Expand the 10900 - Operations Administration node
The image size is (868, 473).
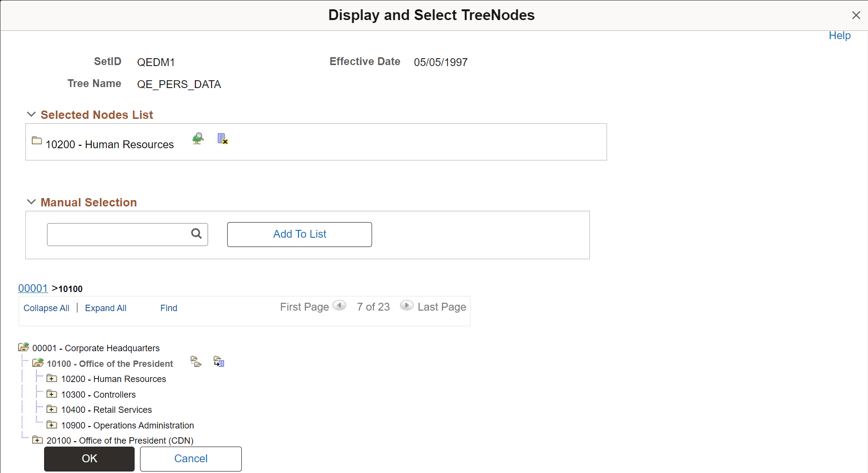pos(51,424)
